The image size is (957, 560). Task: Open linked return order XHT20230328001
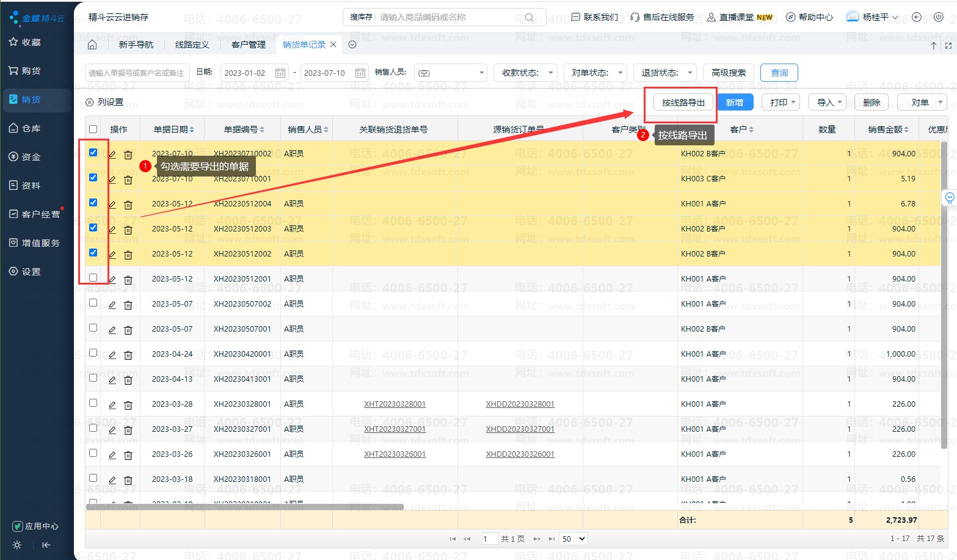[395, 404]
